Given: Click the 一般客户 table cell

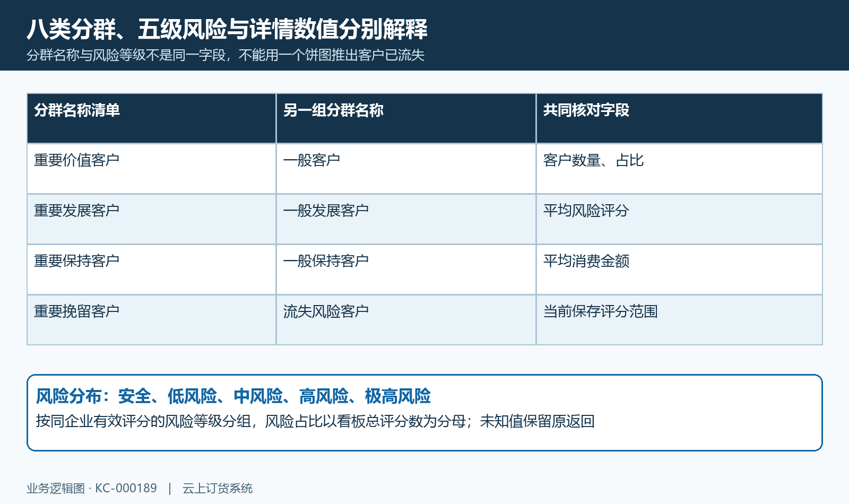Looking at the screenshot, I should [x=406, y=169].
